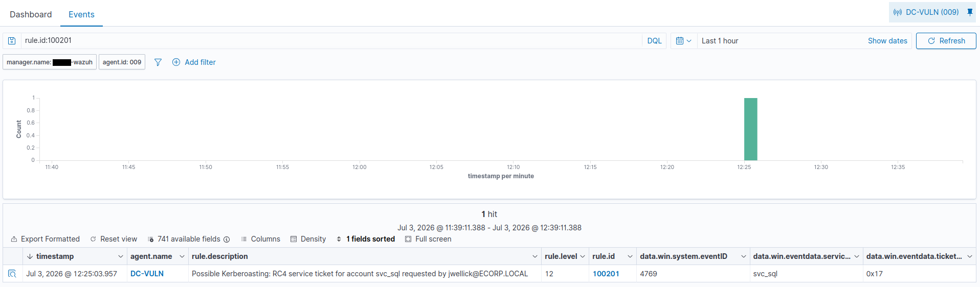
Task: Open the rule.description column header menu
Action: coord(535,256)
